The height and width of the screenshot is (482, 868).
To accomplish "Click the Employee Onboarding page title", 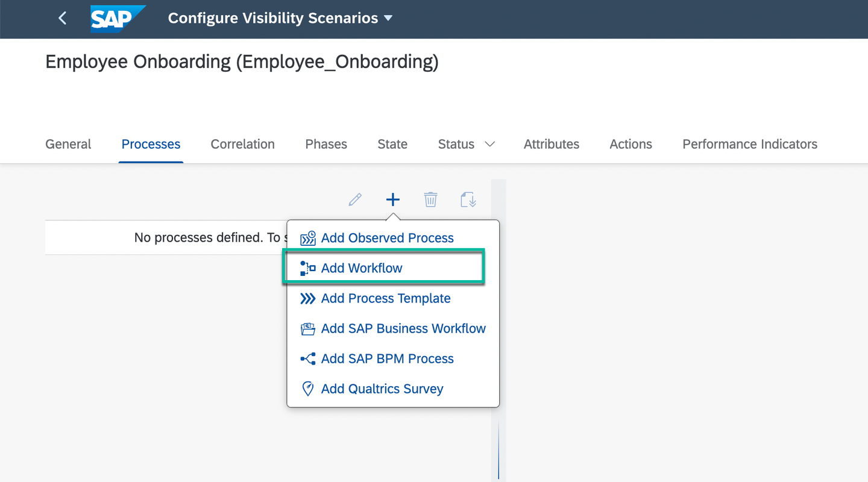I will tap(242, 62).
